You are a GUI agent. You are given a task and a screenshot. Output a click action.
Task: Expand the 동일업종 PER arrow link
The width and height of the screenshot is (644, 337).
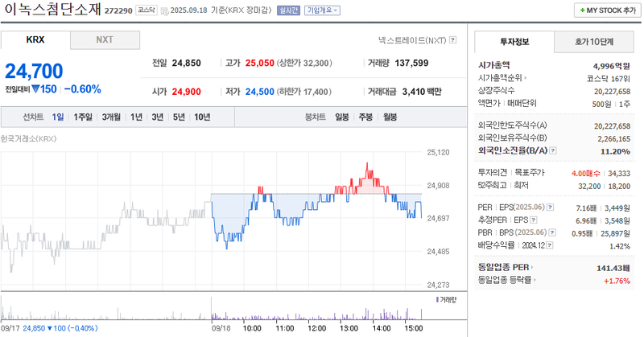click(x=532, y=267)
